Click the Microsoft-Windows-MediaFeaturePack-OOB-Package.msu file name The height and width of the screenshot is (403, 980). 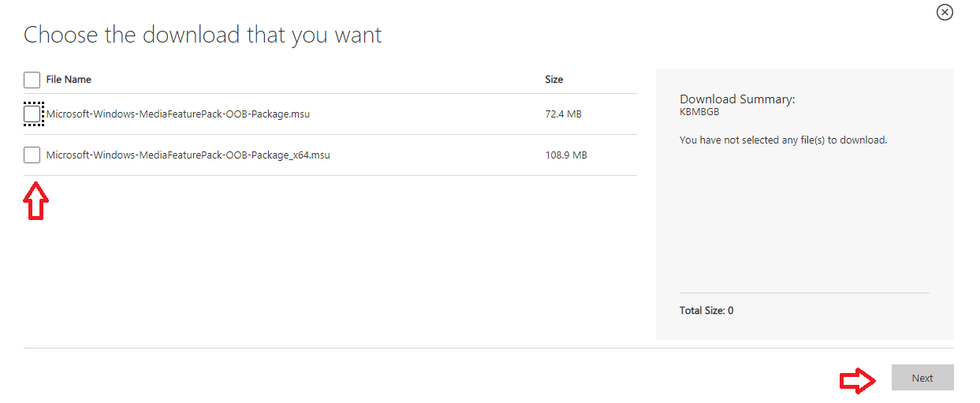tap(178, 114)
